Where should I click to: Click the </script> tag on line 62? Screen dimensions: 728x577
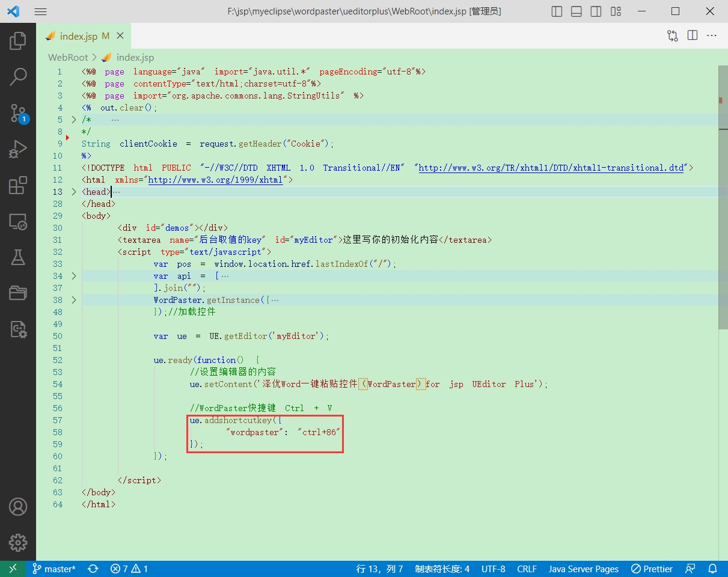[139, 480]
